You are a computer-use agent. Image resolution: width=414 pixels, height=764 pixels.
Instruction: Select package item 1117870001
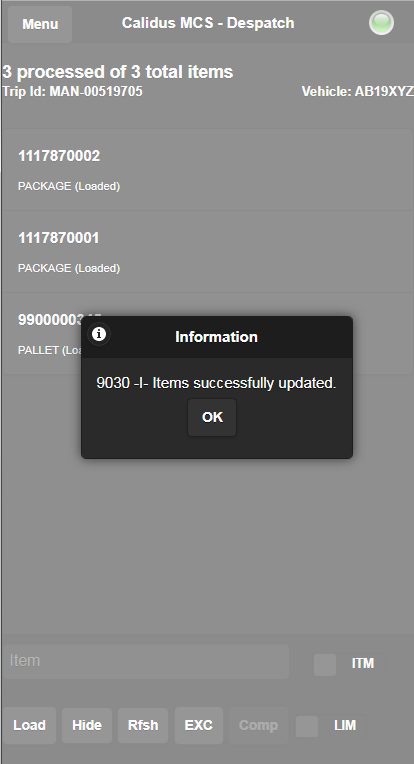(x=207, y=251)
